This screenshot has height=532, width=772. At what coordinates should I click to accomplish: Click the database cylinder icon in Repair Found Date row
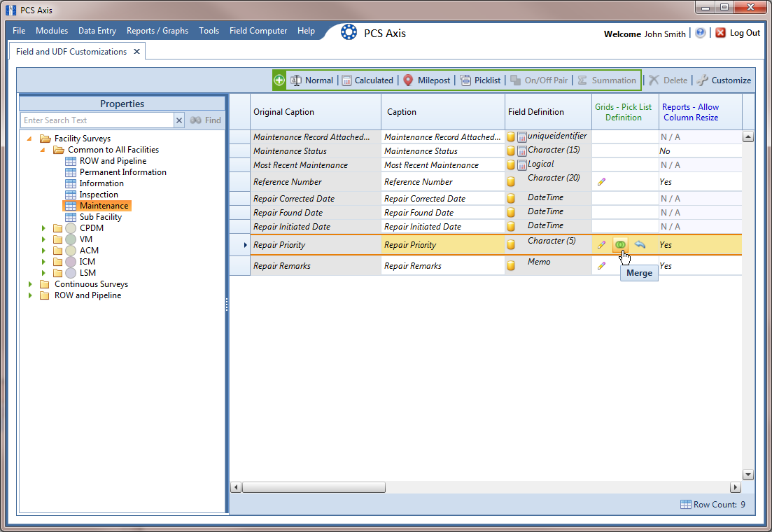[x=511, y=212]
